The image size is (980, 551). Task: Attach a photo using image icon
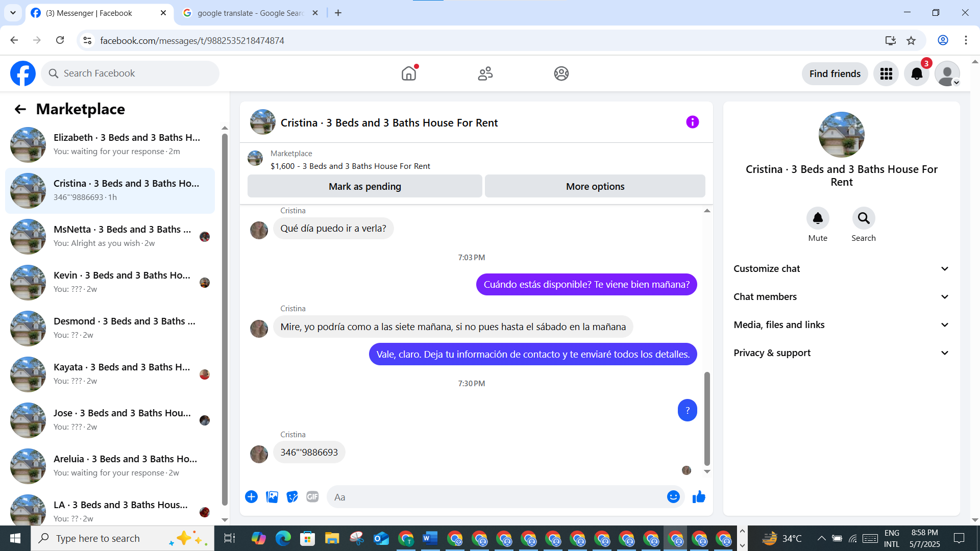pyautogui.click(x=272, y=497)
